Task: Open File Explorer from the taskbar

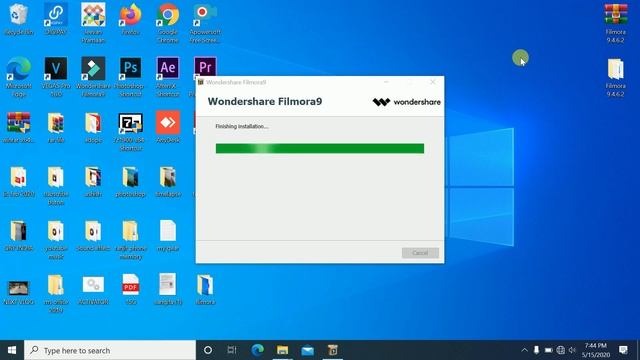Action: (x=282, y=350)
